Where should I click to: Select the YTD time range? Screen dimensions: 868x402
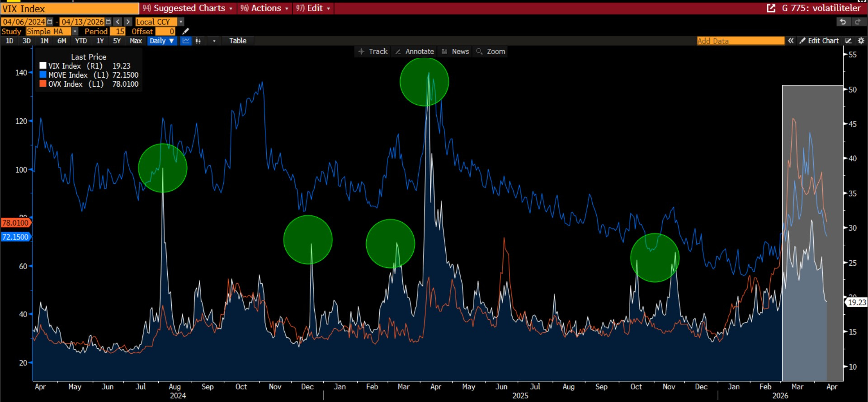81,41
